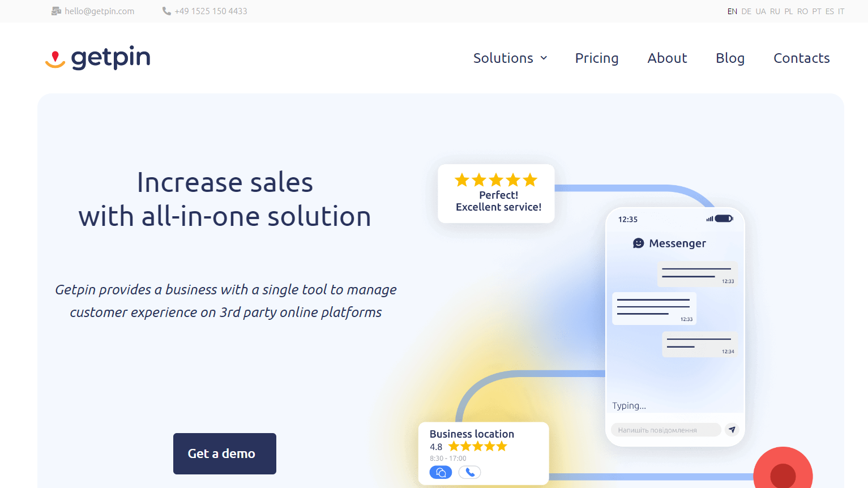Click the '12:35' clock in phone mockup
This screenshot has height=488, width=868.
(x=628, y=219)
